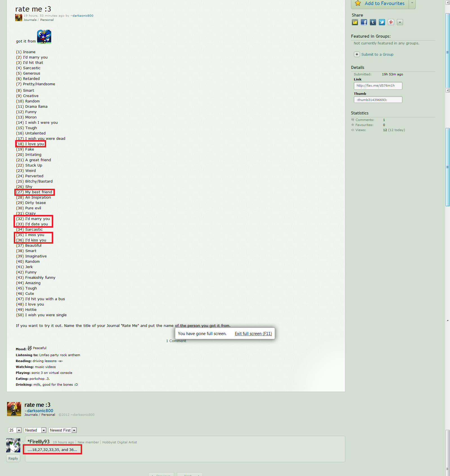Click the page scrollbar up arrow

click(x=447, y=2)
